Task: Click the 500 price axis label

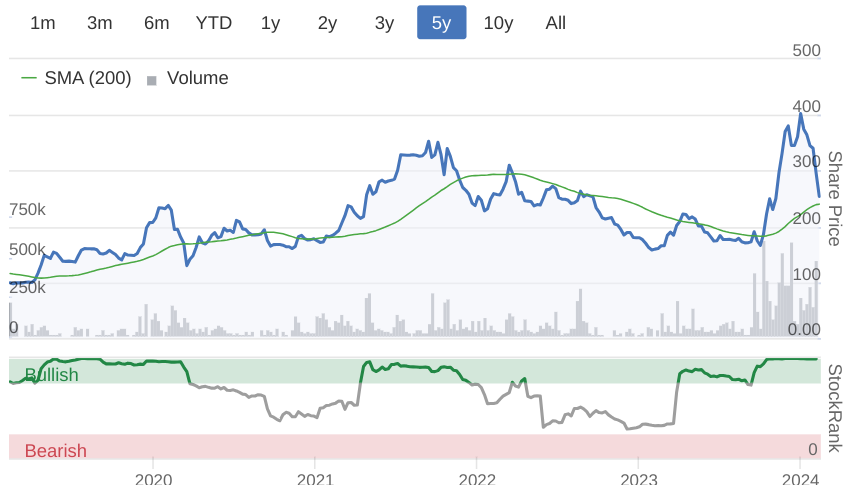Action: [x=806, y=50]
